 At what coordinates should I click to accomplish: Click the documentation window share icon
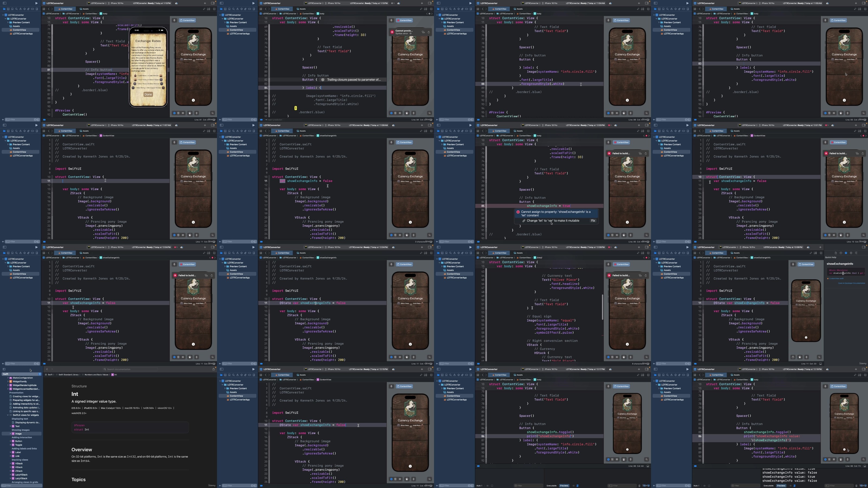pyautogui.click(x=214, y=369)
